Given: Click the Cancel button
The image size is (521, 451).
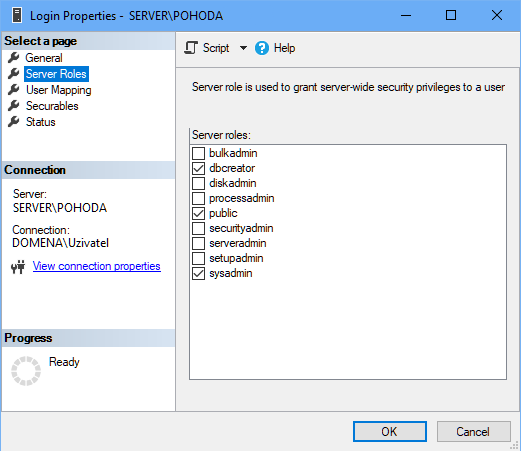Looking at the screenshot, I should click(473, 432).
